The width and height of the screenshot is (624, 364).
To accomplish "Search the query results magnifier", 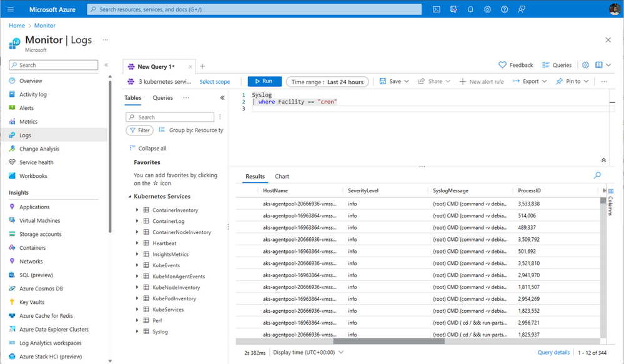I will click(597, 175).
